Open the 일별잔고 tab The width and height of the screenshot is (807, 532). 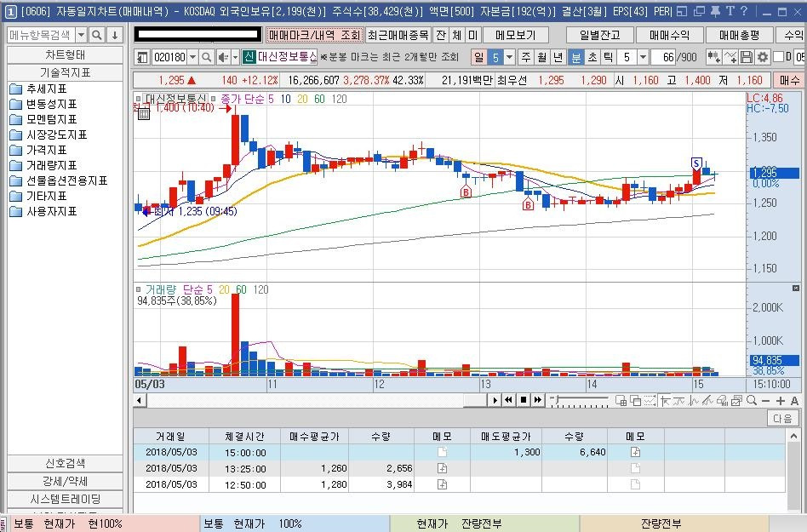point(599,35)
